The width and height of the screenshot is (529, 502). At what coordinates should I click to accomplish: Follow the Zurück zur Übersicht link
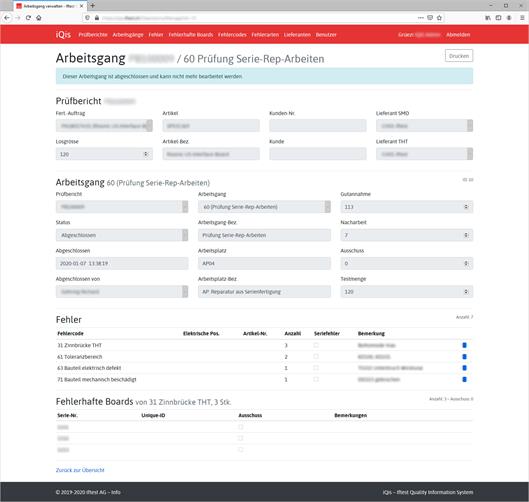(80, 470)
